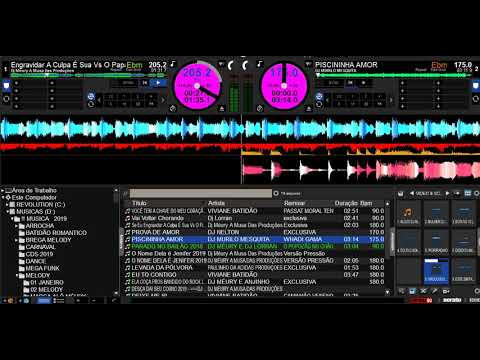Expand the ARROCHA folder in the tree
The height and width of the screenshot is (360, 480).
[16, 226]
